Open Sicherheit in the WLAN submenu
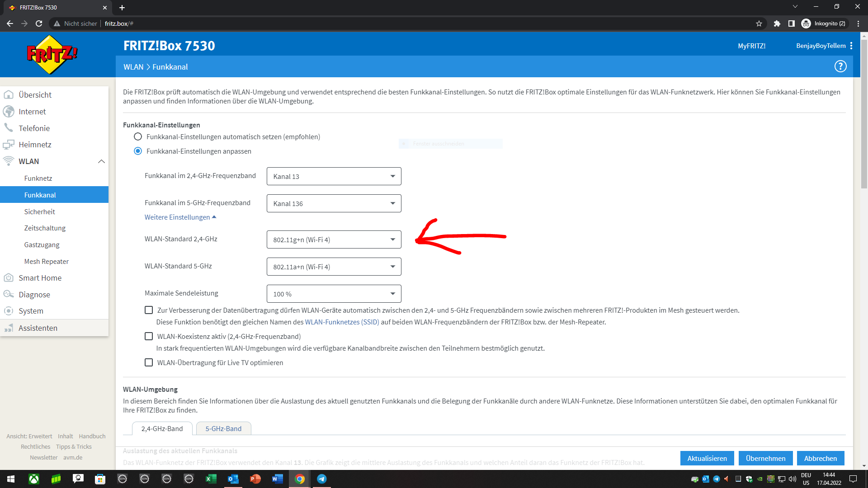 (40, 211)
